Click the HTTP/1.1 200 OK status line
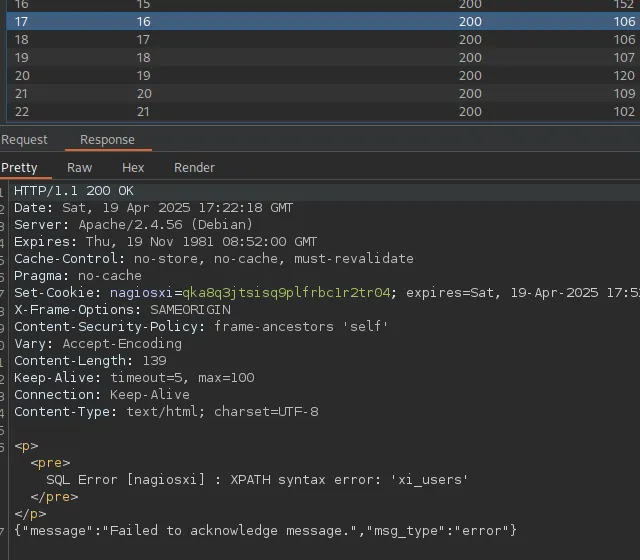 [74, 191]
